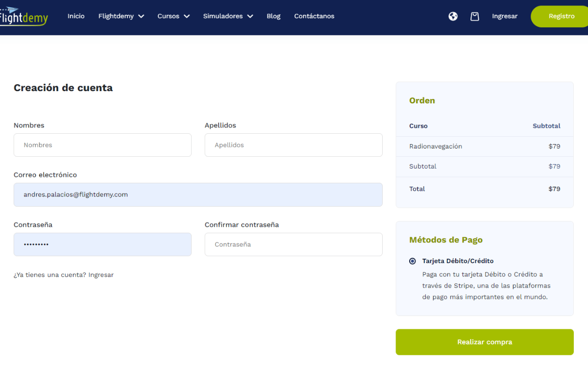Expand the Flightdemy dropdown menu
The image size is (588, 392).
tap(121, 16)
